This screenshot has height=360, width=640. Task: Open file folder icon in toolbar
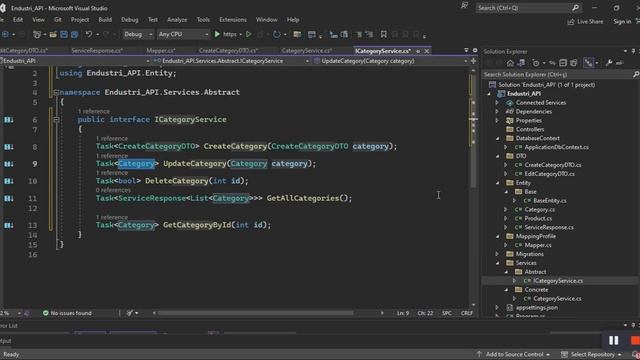click(x=53, y=35)
